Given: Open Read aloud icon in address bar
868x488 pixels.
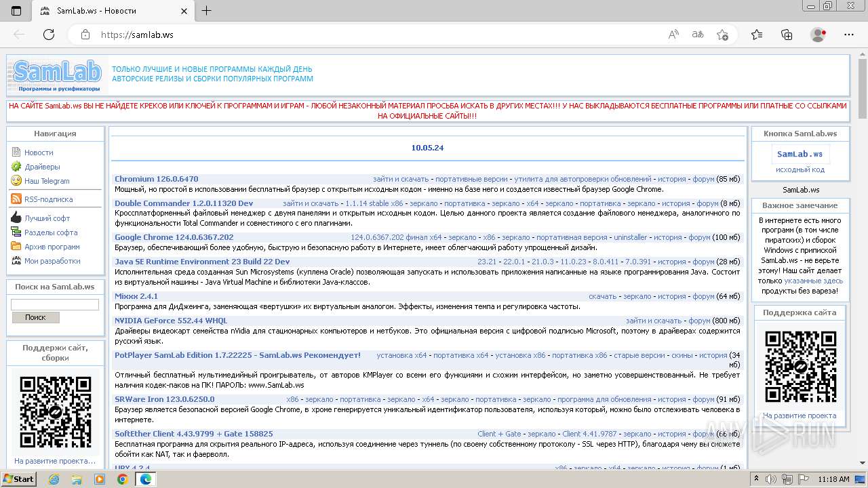Looking at the screenshot, I should click(x=673, y=35).
